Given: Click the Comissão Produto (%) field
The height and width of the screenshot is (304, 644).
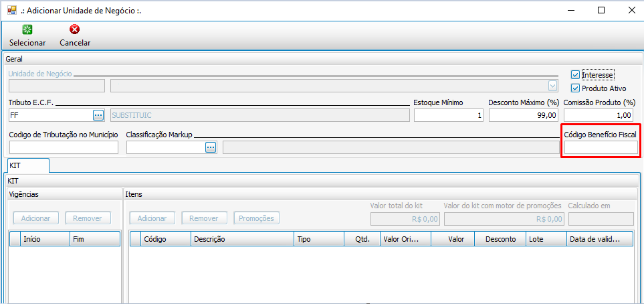Looking at the screenshot, I should 599,115.
